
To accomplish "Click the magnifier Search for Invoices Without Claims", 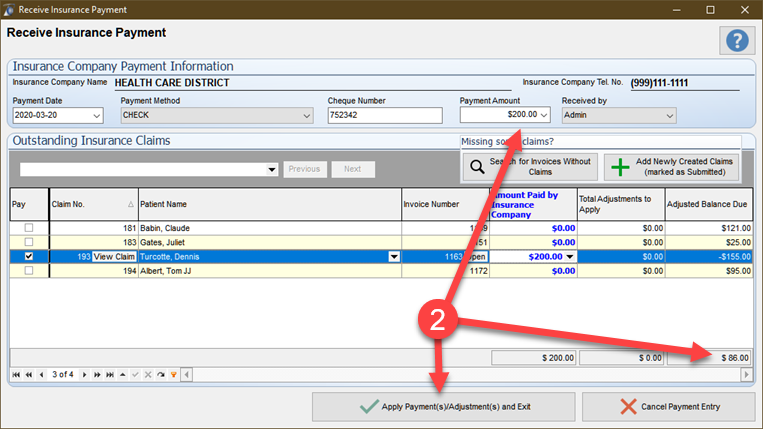I will [529, 166].
